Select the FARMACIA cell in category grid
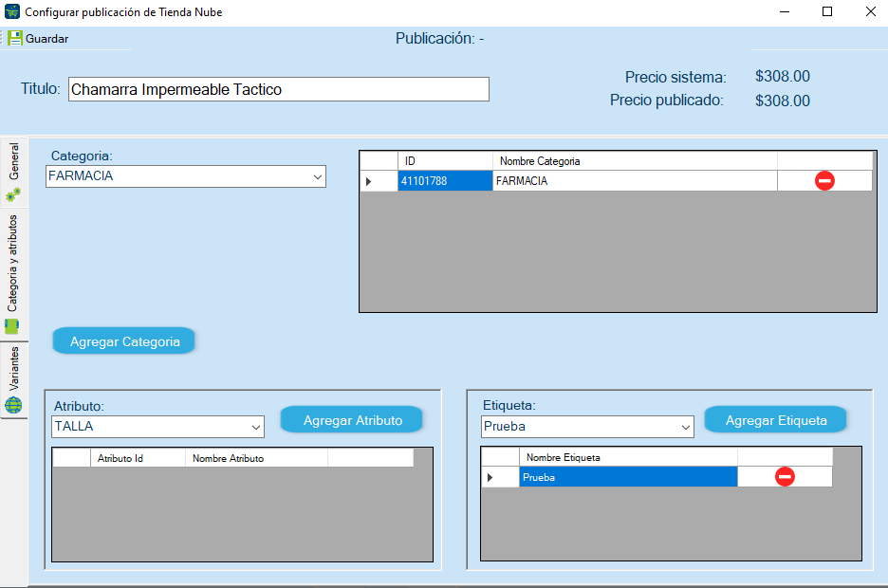 635,181
